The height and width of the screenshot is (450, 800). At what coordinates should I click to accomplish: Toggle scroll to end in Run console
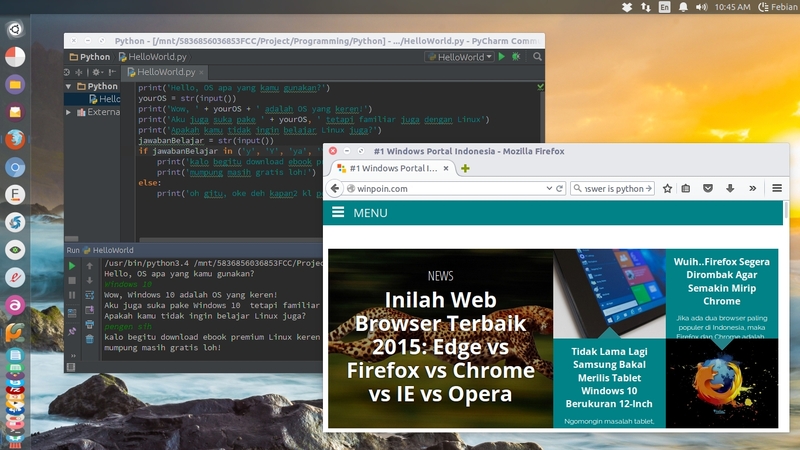[89, 310]
